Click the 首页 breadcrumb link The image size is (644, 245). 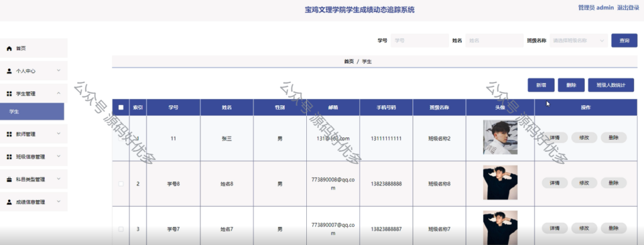[x=348, y=61]
